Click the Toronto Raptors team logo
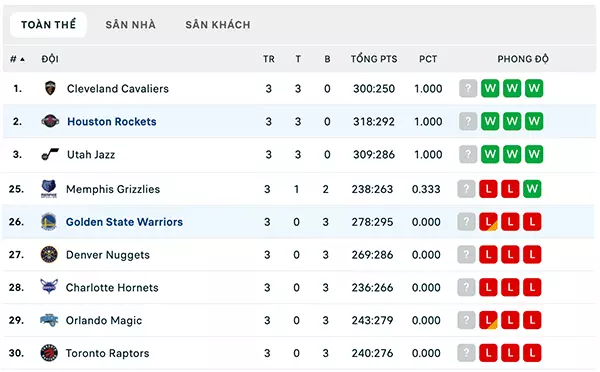 tap(49, 353)
